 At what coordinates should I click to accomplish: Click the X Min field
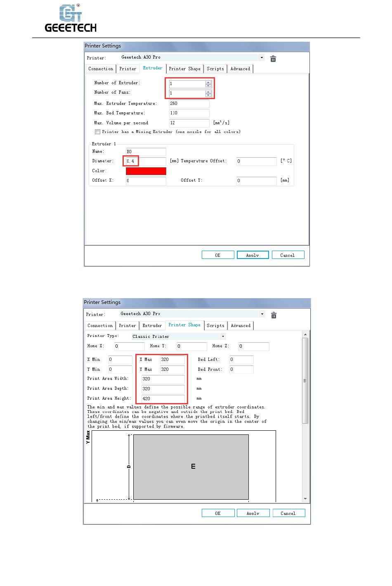pos(120,360)
